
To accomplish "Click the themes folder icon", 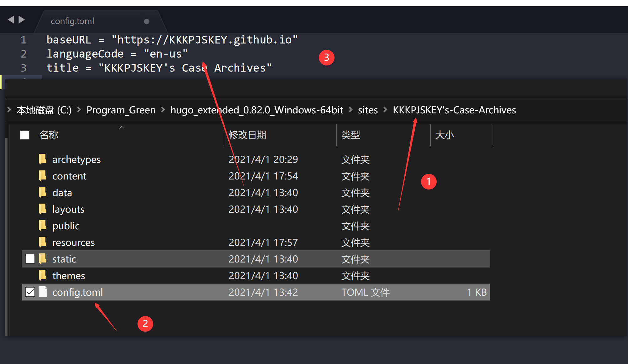I will (43, 275).
